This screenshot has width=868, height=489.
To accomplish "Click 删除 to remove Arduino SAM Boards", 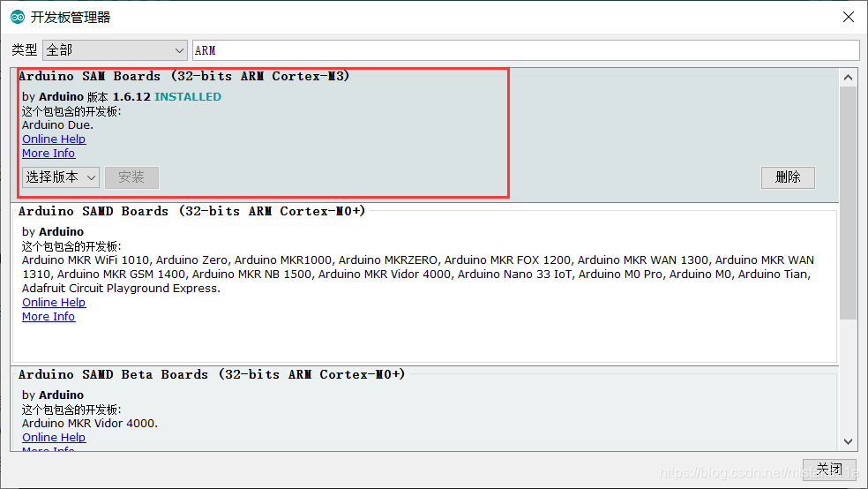I will click(x=788, y=177).
